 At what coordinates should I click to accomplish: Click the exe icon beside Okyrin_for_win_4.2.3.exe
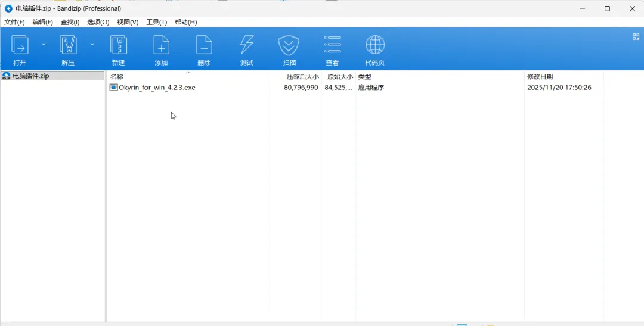(x=113, y=88)
